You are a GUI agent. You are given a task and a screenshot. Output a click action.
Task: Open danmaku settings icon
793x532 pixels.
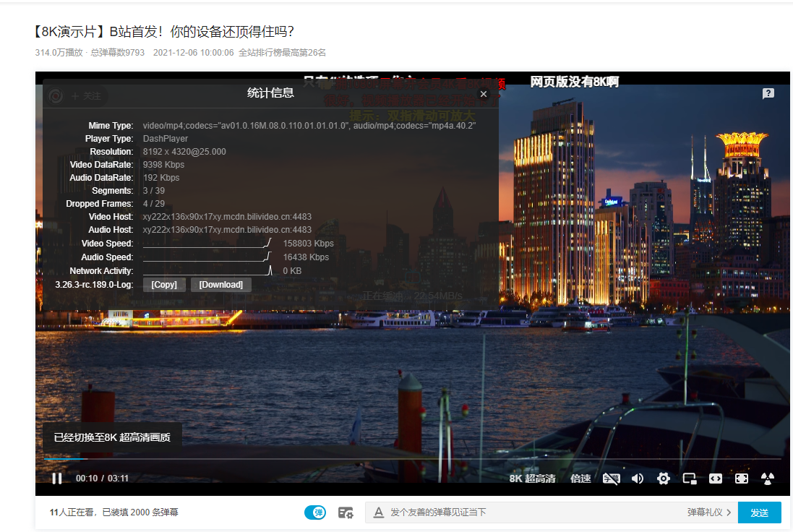click(x=346, y=512)
